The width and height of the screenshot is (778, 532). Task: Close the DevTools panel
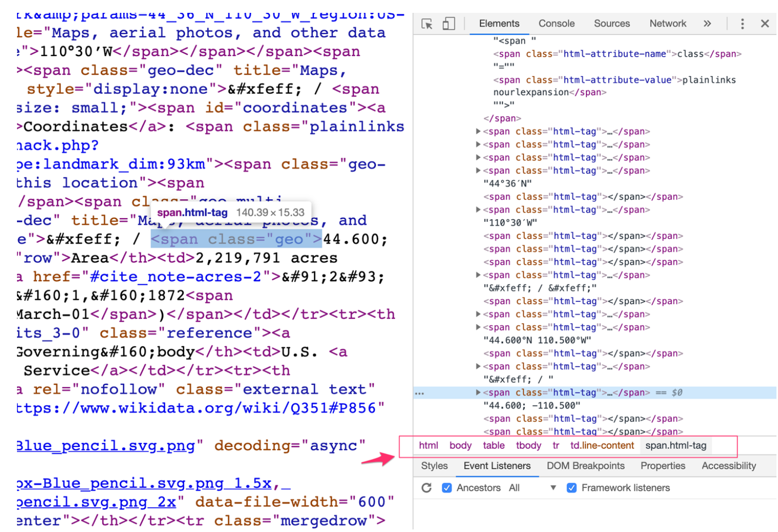tap(765, 24)
